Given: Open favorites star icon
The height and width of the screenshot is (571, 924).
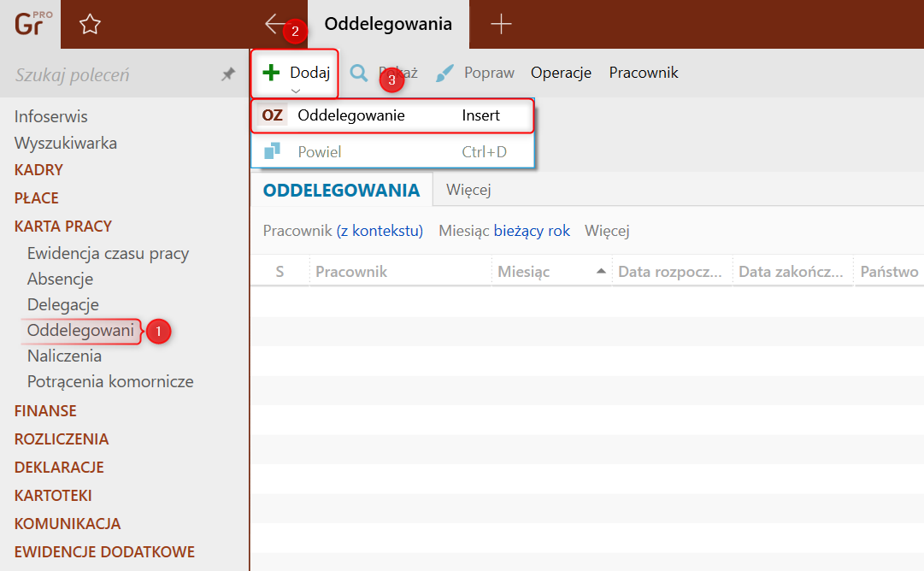Looking at the screenshot, I should point(90,24).
